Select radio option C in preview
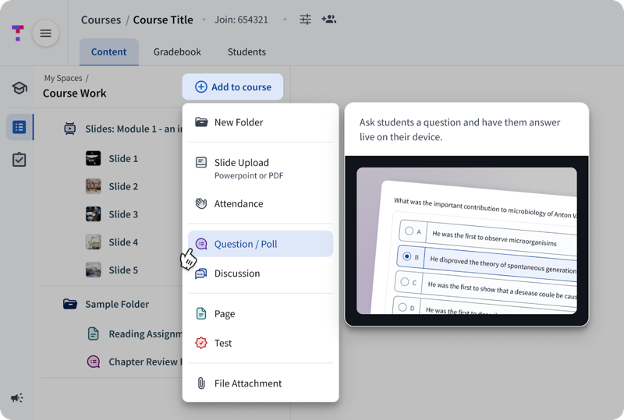Viewport: 624px width, 420px height. tap(405, 281)
